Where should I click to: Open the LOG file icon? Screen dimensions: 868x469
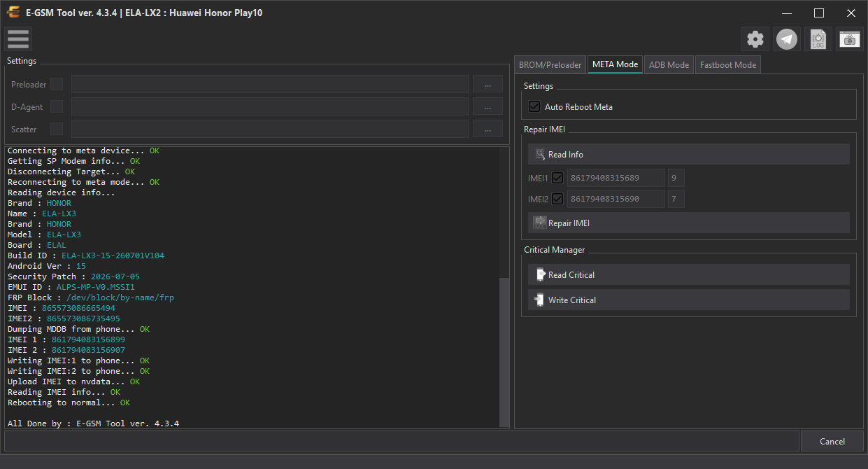click(818, 39)
